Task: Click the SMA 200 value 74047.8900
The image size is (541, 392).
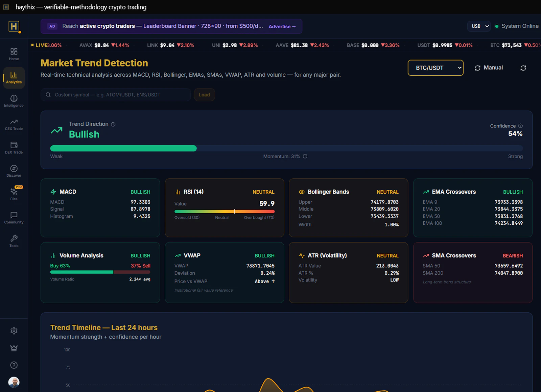Action: click(509, 273)
